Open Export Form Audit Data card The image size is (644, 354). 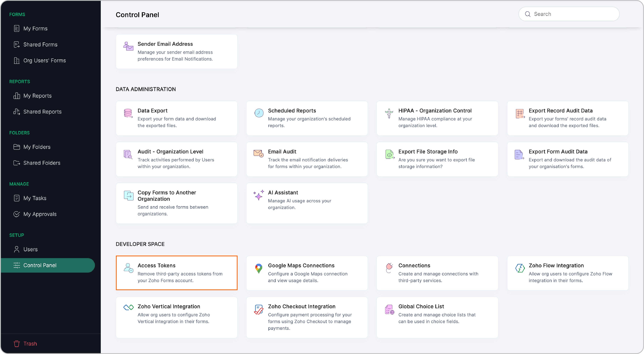click(568, 159)
